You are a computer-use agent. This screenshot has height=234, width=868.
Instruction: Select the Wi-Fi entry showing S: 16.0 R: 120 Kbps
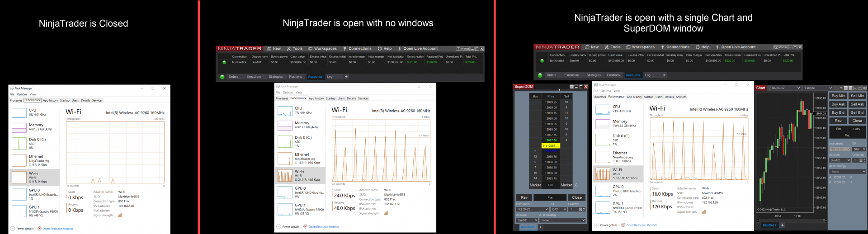click(618, 174)
